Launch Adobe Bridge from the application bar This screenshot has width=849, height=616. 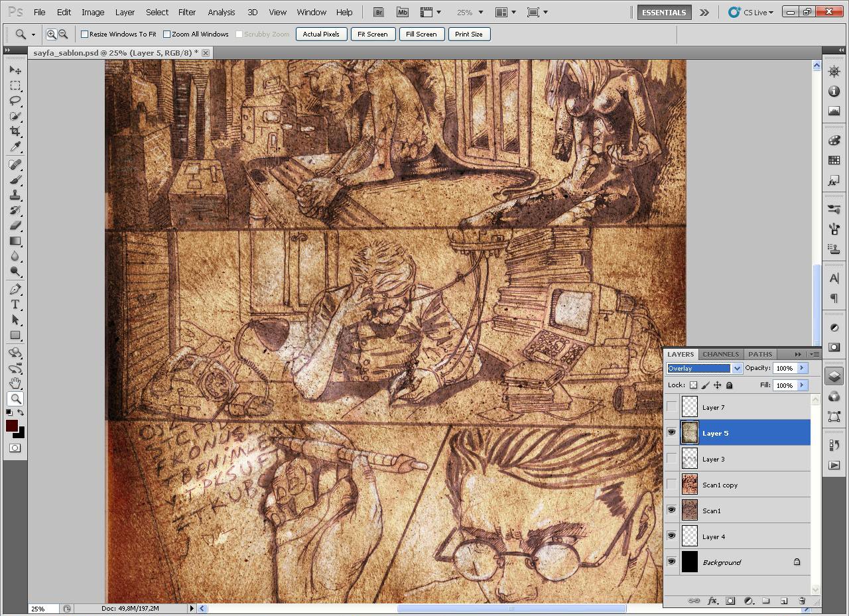(x=378, y=12)
